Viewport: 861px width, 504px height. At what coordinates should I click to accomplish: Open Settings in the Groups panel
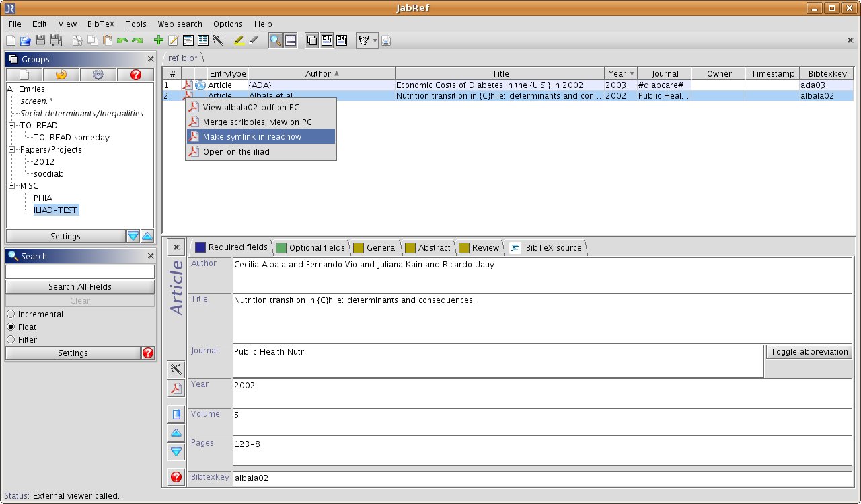65,236
